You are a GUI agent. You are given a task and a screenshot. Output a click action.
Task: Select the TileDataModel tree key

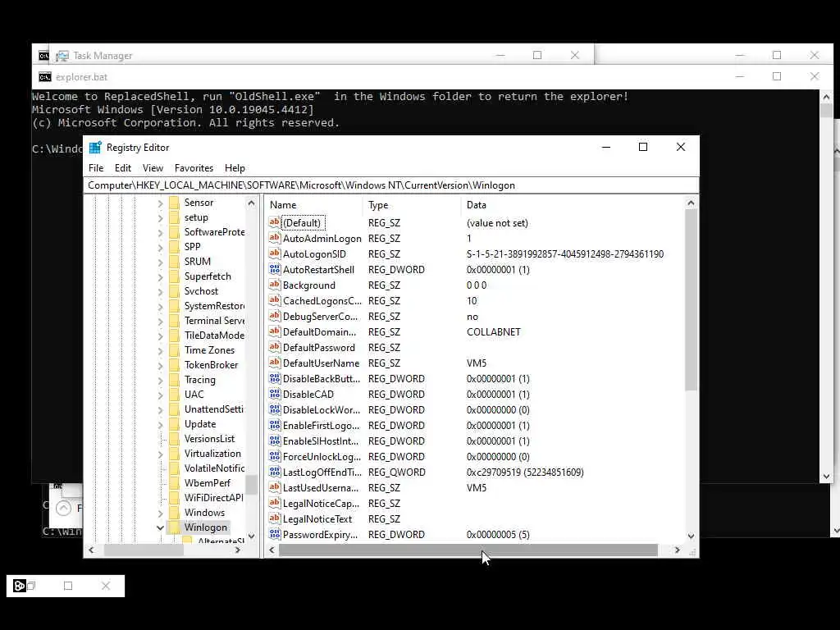[214, 336]
